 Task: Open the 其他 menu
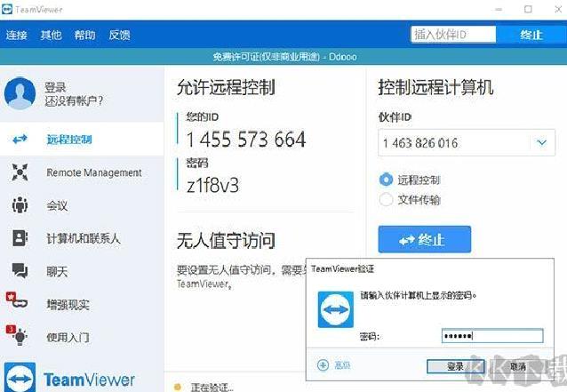tap(51, 35)
